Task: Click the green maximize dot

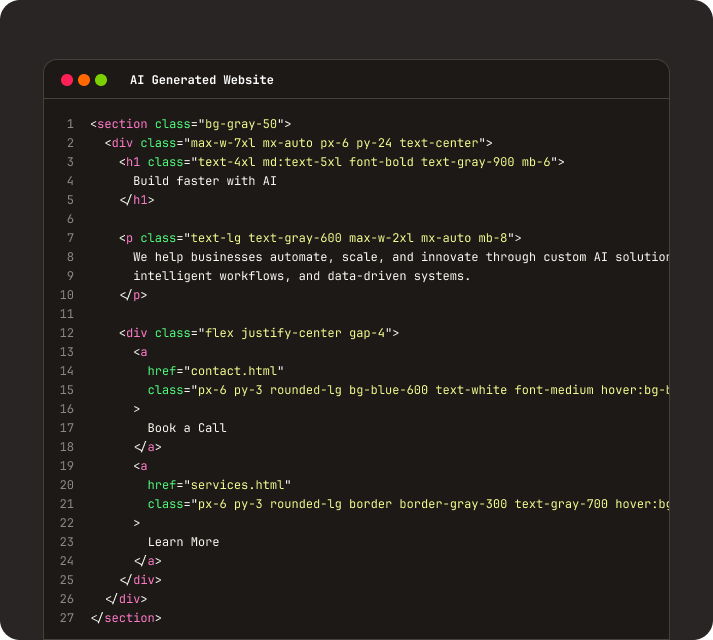Action: pyautogui.click(x=101, y=80)
